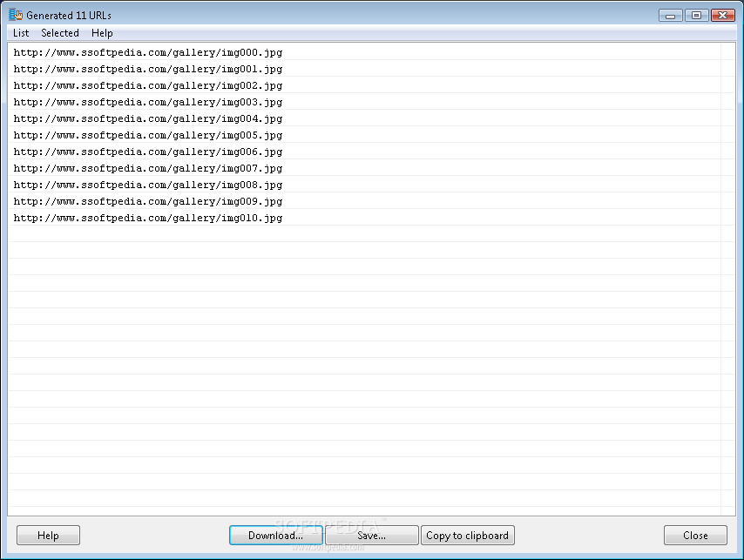Click the Help button at bottom left
The width and height of the screenshot is (744, 560).
[x=48, y=536]
